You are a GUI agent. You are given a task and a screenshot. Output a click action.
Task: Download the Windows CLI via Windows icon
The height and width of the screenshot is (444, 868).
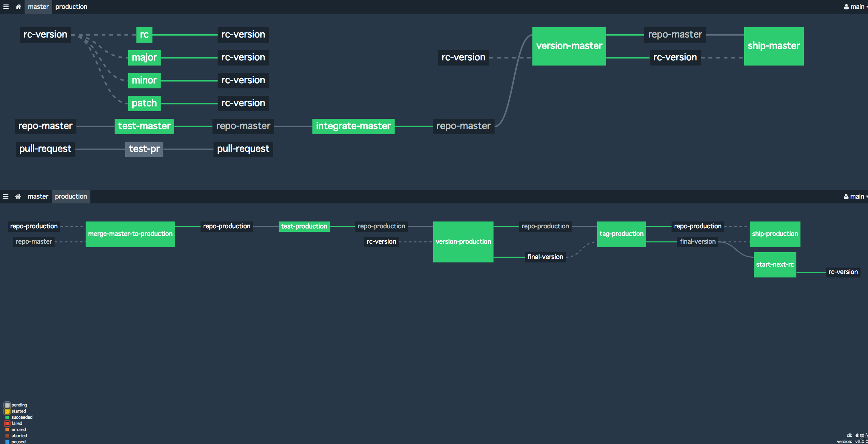point(862,435)
